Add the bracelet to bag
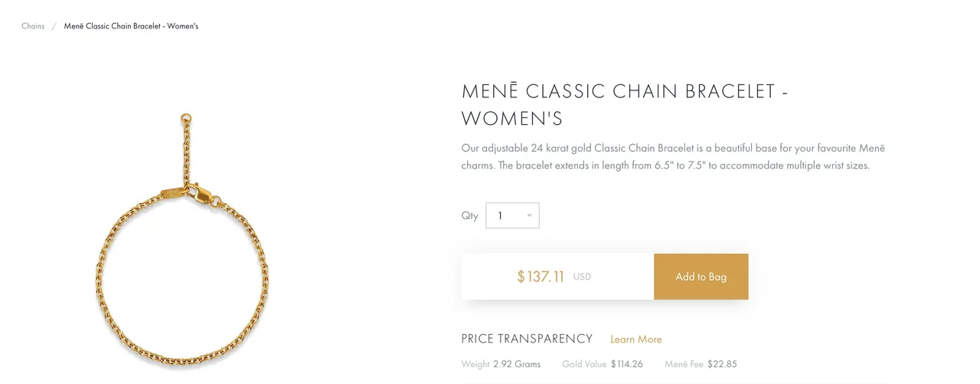The width and height of the screenshot is (980, 384). point(701,277)
